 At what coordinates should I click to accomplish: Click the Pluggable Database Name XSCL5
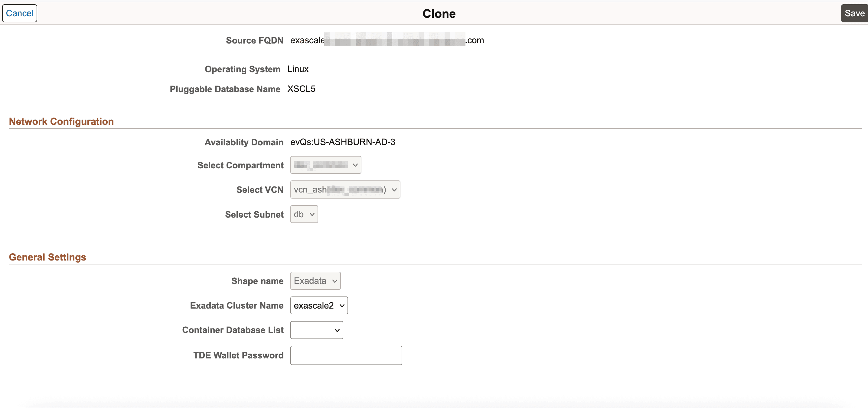(301, 89)
